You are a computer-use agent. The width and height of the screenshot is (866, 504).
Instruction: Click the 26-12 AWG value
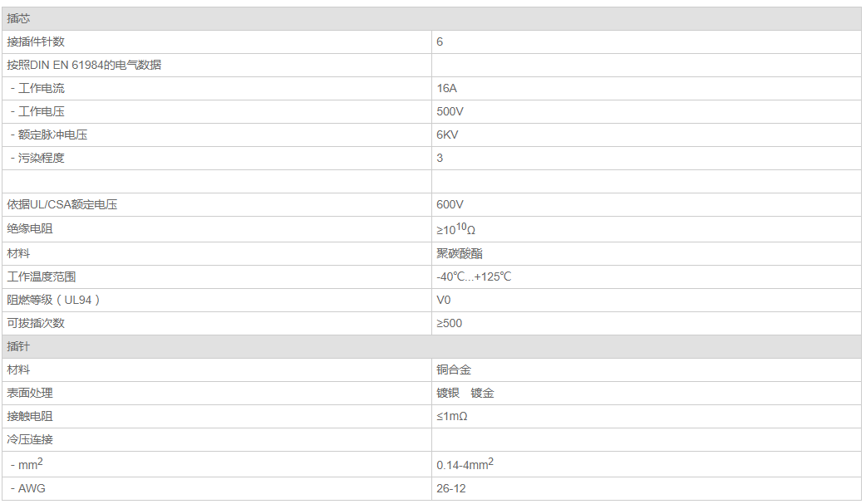450,488
